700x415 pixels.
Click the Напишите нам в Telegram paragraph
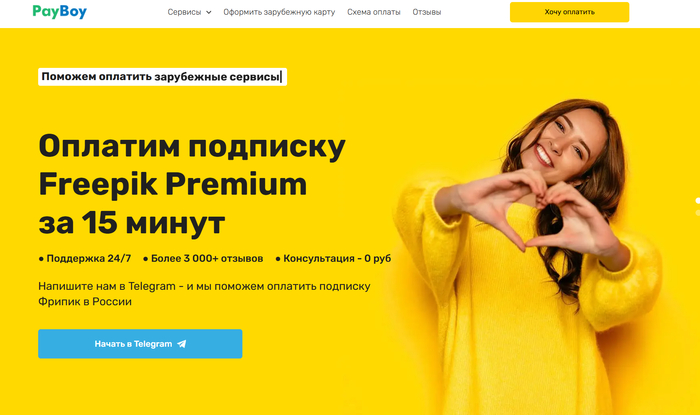click(x=204, y=294)
